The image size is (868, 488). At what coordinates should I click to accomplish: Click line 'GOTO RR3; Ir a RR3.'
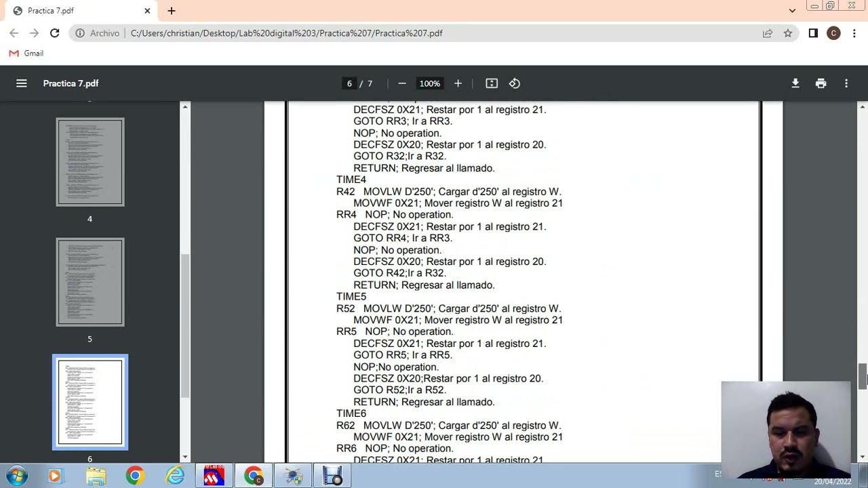[402, 121]
